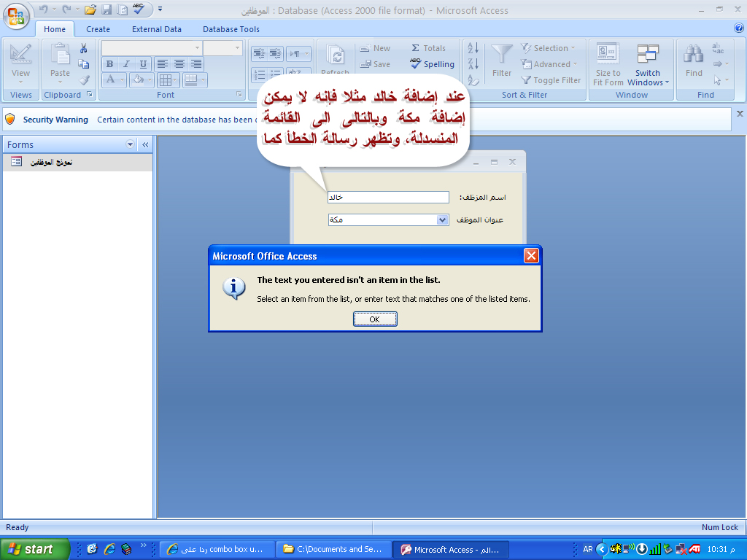Click the Windows start button

35,549
